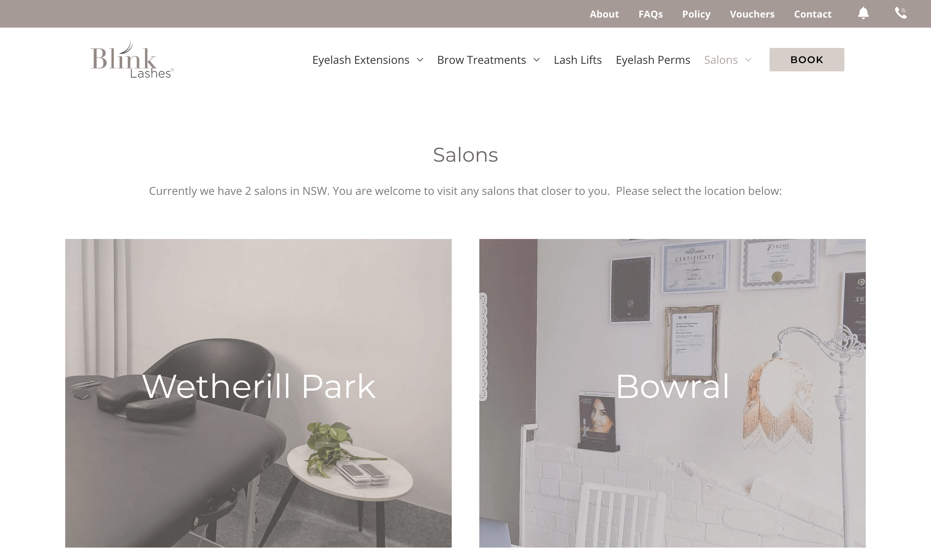The width and height of the screenshot is (931, 560).
Task: Click the Eyelash Extensions menu label
Action: [361, 60]
